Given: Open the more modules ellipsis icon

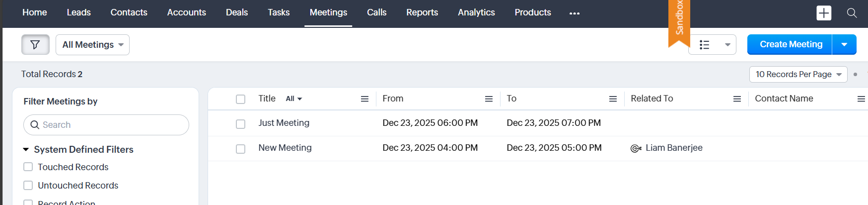Looking at the screenshot, I should 575,13.
